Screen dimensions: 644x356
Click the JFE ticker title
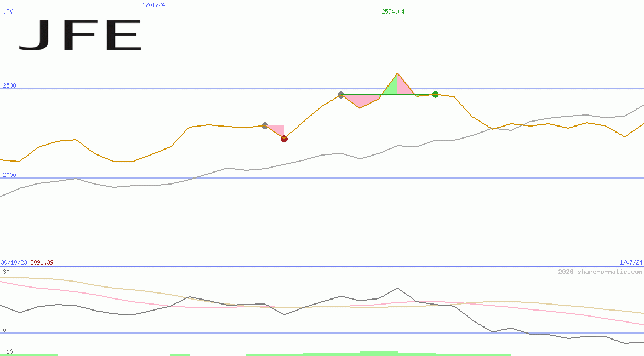81,35
